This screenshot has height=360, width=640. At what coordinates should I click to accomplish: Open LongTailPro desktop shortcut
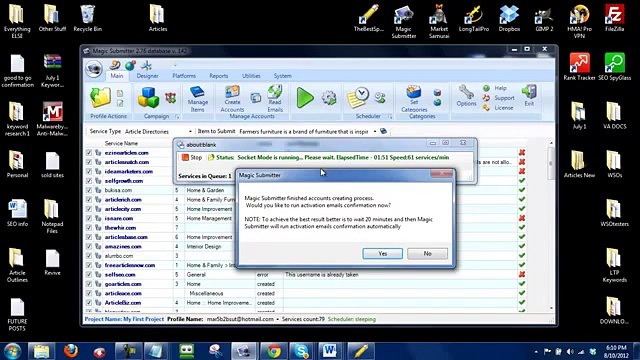pos(473,18)
